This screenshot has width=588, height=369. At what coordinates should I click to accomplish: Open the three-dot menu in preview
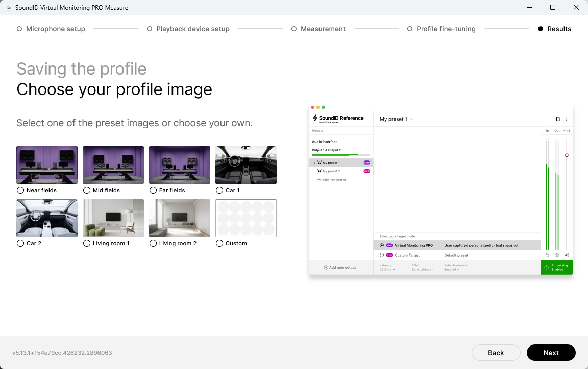click(x=566, y=119)
